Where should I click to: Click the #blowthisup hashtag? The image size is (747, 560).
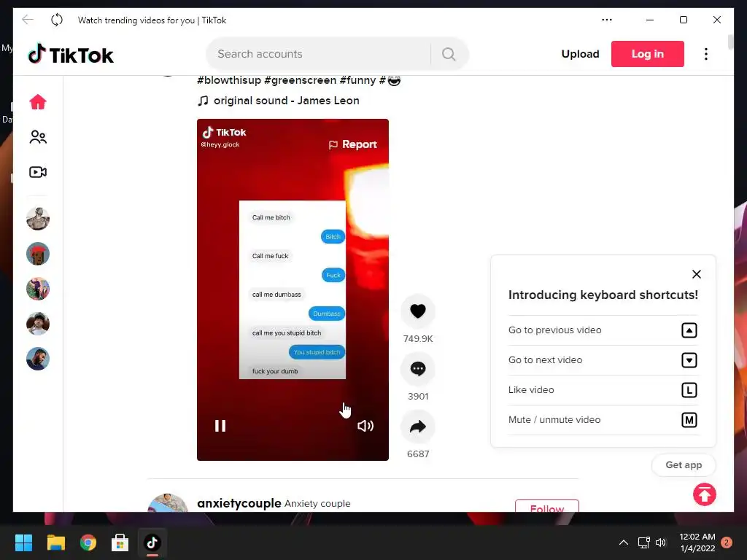click(229, 80)
